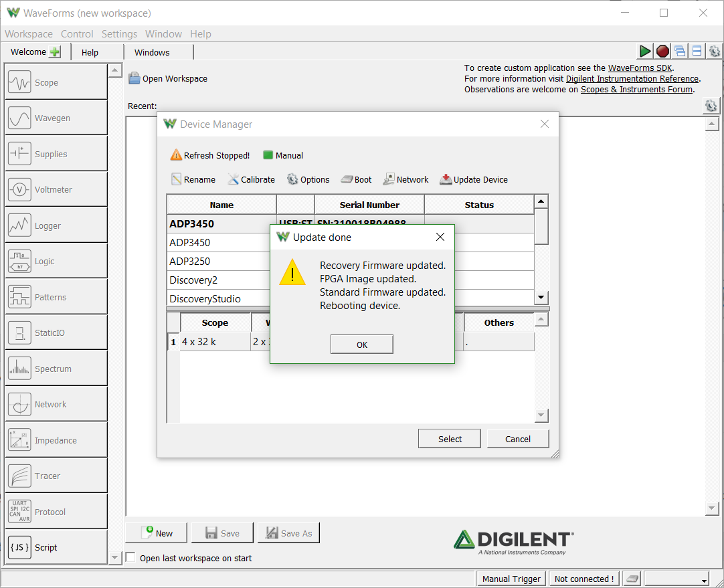Click Cancel in Device Manager
This screenshot has width=724, height=588.
[x=518, y=439]
